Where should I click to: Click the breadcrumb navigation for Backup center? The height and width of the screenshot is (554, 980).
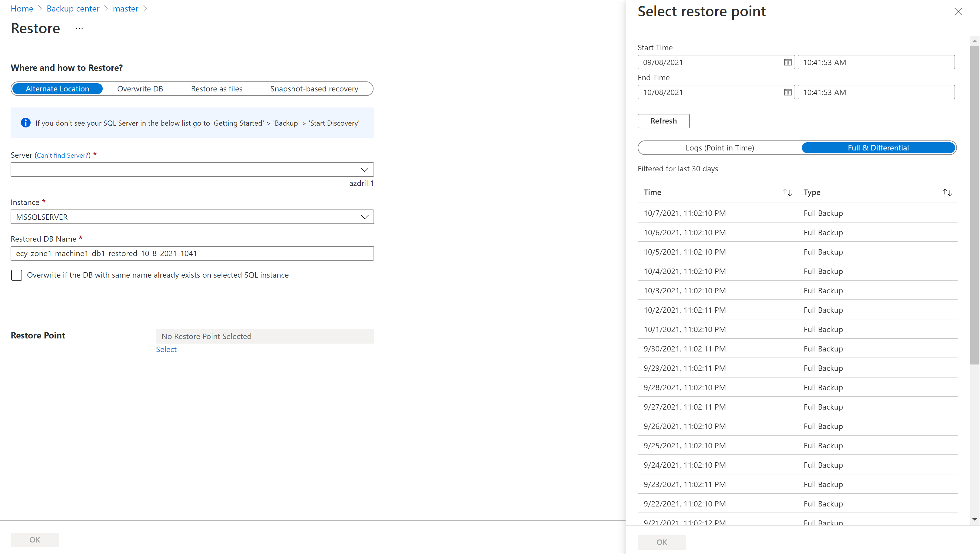pyautogui.click(x=73, y=8)
